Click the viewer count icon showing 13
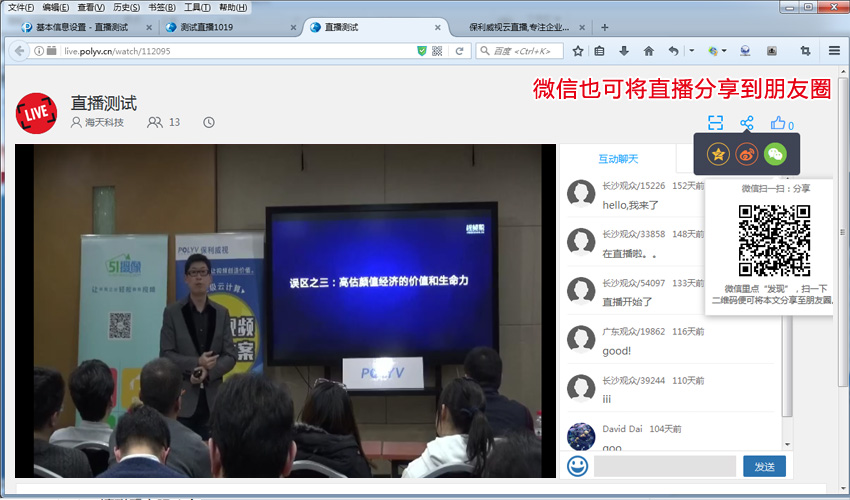Screen dimensions: 850x500 tap(154, 123)
